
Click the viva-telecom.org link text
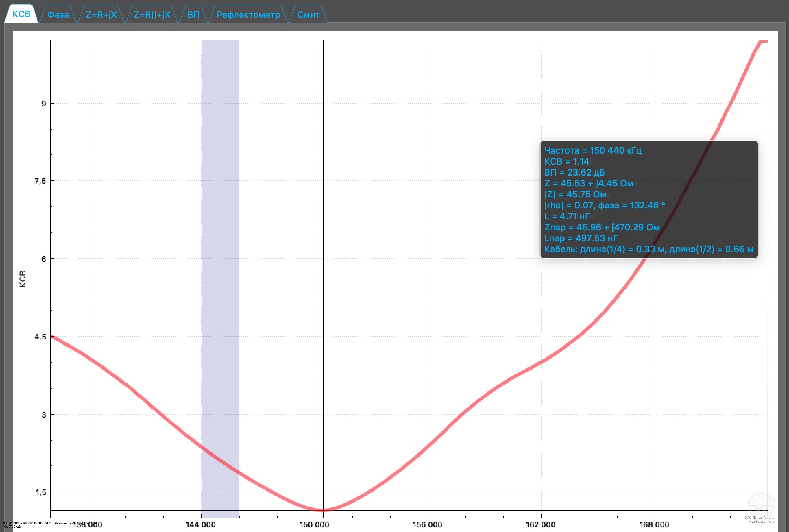761,522
